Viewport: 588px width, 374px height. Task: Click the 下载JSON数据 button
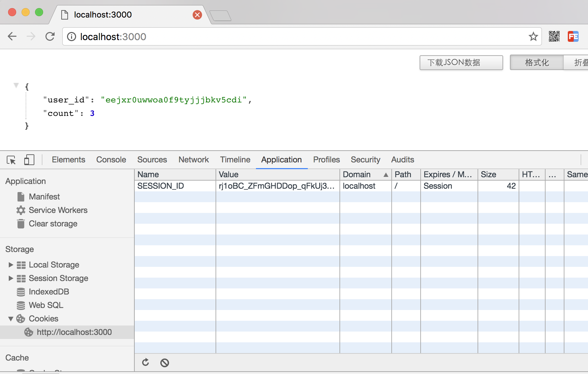(461, 63)
